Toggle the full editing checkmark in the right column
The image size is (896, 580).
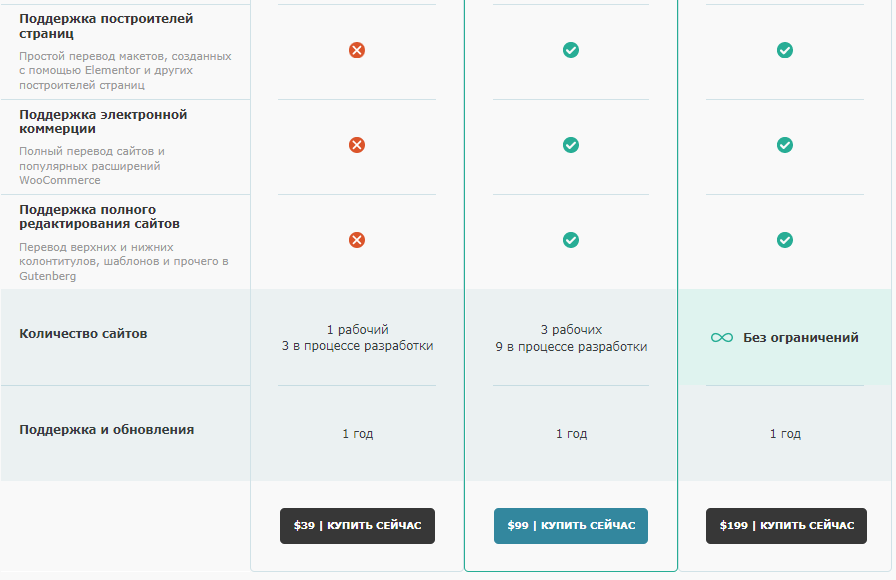pos(786,240)
